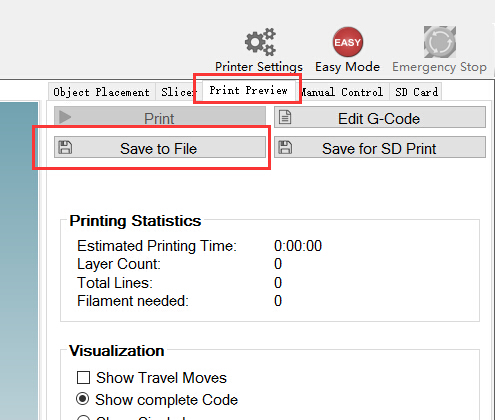This screenshot has width=495, height=420.
Task: Open Printer Settings gears icon
Action: (260, 42)
